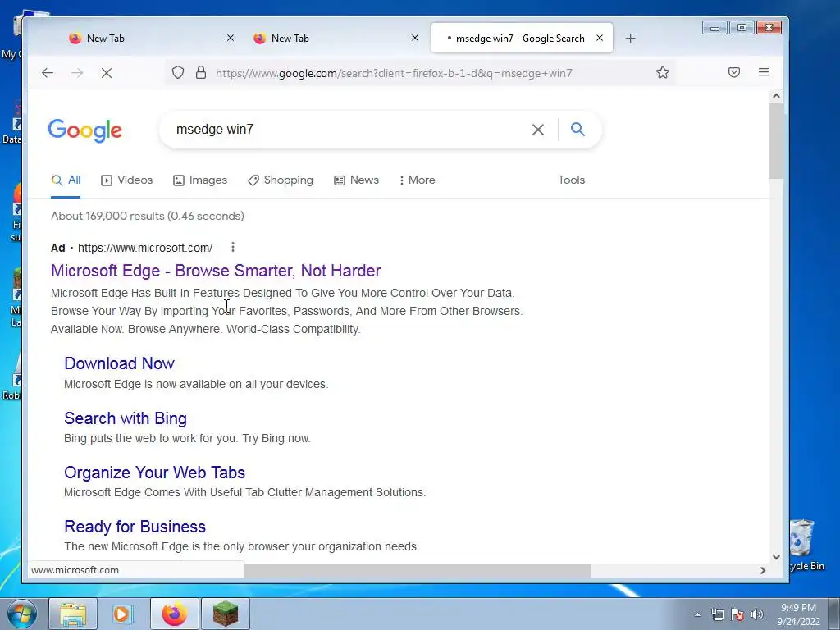
Task: Click the padlock site info icon
Action: coord(201,72)
